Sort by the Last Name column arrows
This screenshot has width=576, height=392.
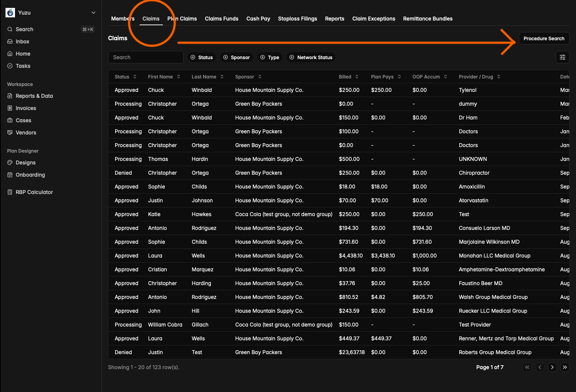tap(222, 77)
